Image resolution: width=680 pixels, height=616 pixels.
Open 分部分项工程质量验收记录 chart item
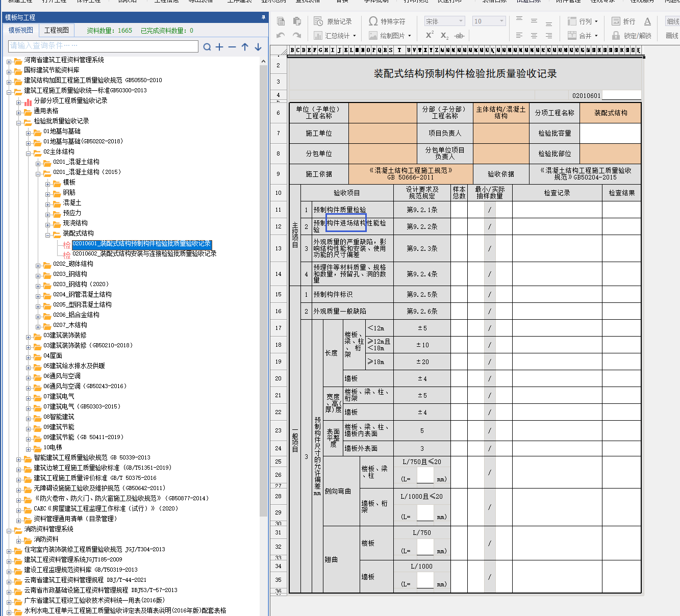(70, 100)
